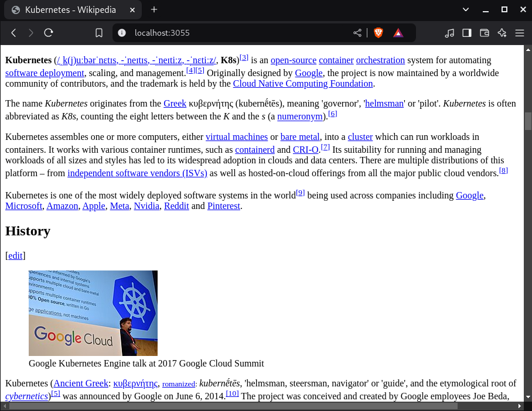Open the κυβερνήτης link in History
Screen dimensions: 532x411
click(x=135, y=383)
